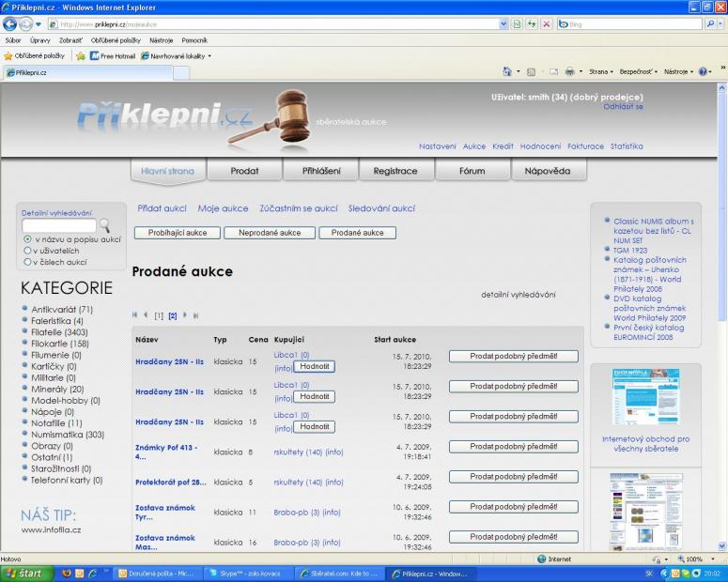Switch to Prodat navigation tab
The height and width of the screenshot is (582, 728).
[x=244, y=170]
